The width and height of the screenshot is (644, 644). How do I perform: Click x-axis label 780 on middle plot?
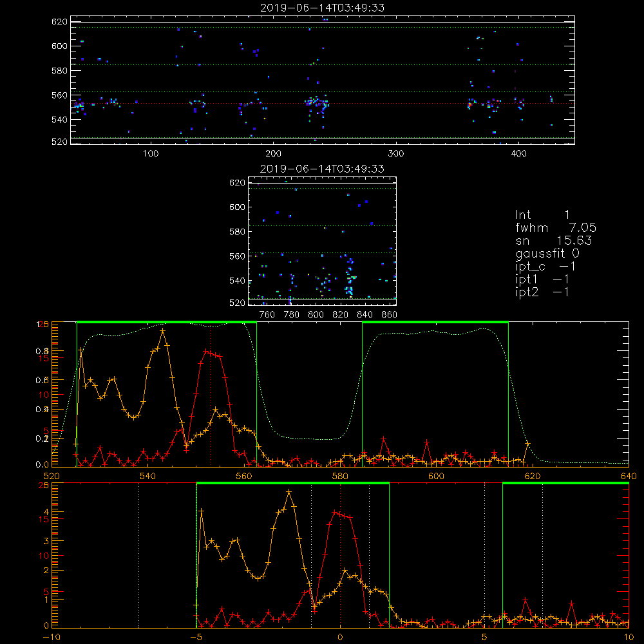292,315
